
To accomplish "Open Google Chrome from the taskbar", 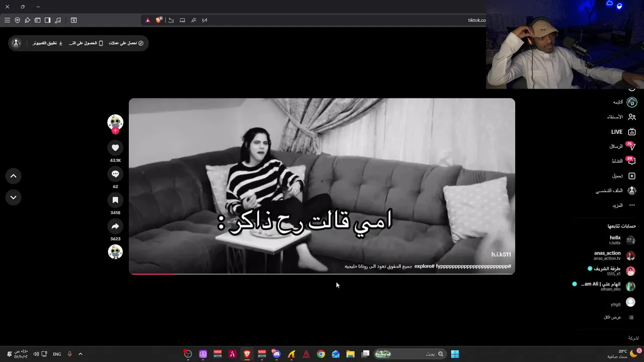I will pos(321,354).
